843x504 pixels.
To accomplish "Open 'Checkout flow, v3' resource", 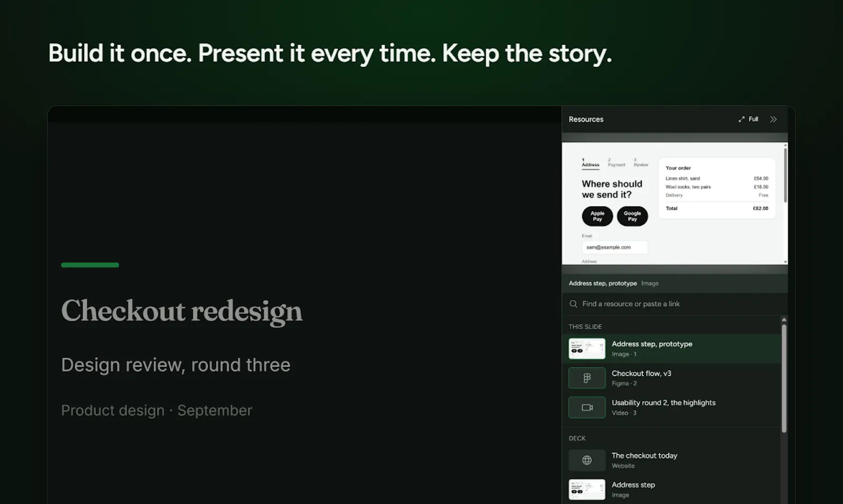I will pyautogui.click(x=671, y=378).
